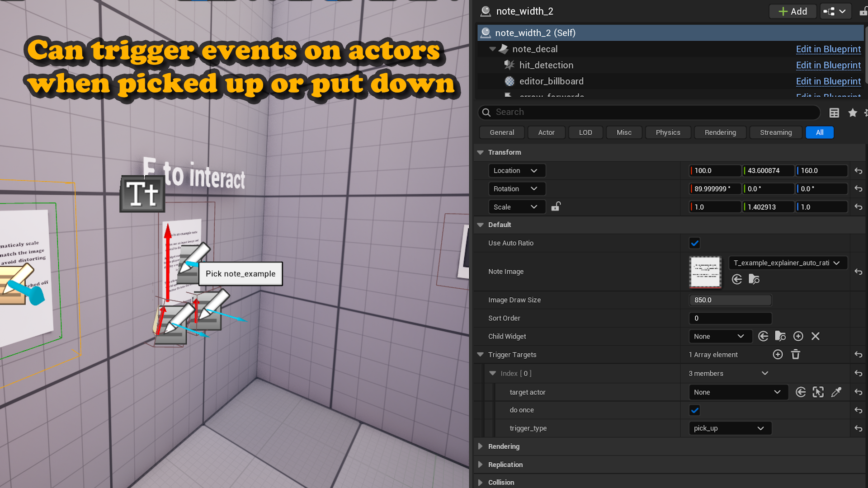Open property matrix table icon
This screenshot has width=868, height=488.
pos(834,113)
